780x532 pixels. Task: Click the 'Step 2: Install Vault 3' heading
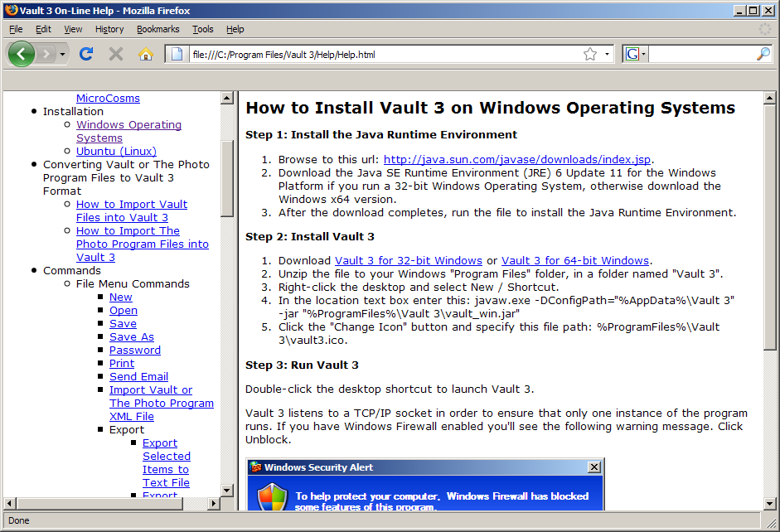click(x=310, y=237)
